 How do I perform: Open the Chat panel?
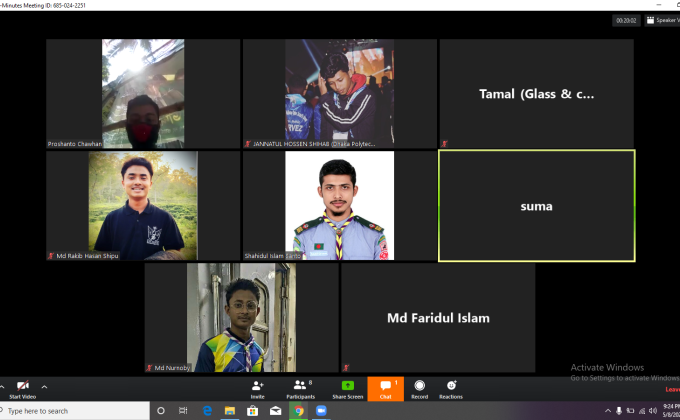[x=386, y=389]
